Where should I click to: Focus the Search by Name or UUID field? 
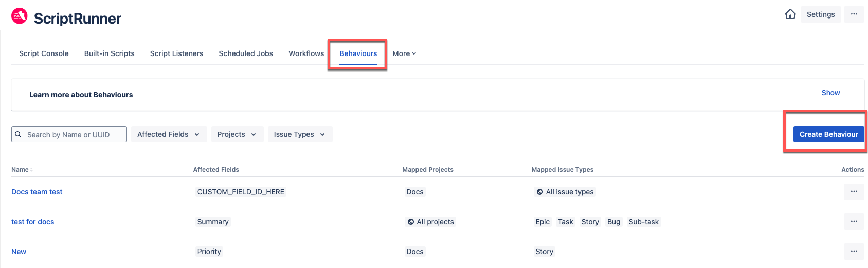pos(69,134)
